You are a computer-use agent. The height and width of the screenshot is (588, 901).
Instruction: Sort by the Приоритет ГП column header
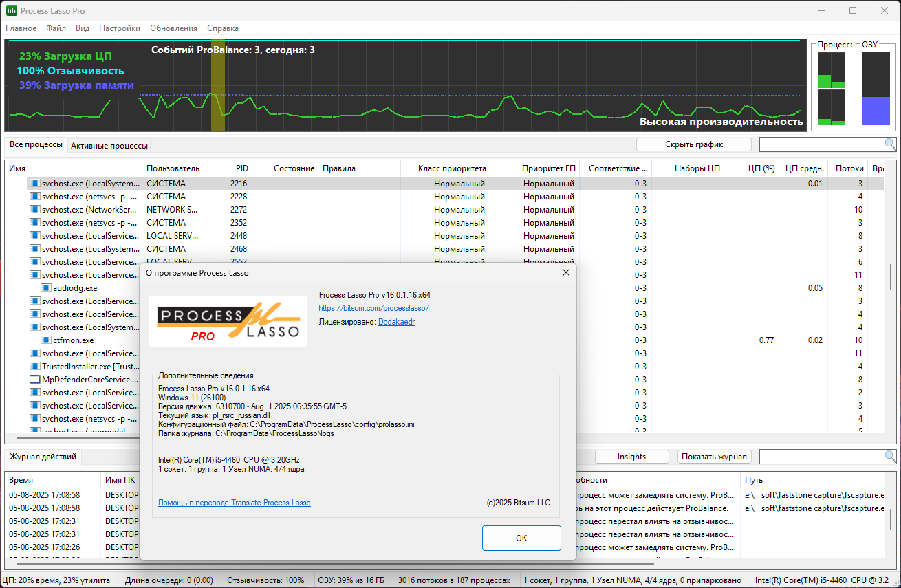534,168
